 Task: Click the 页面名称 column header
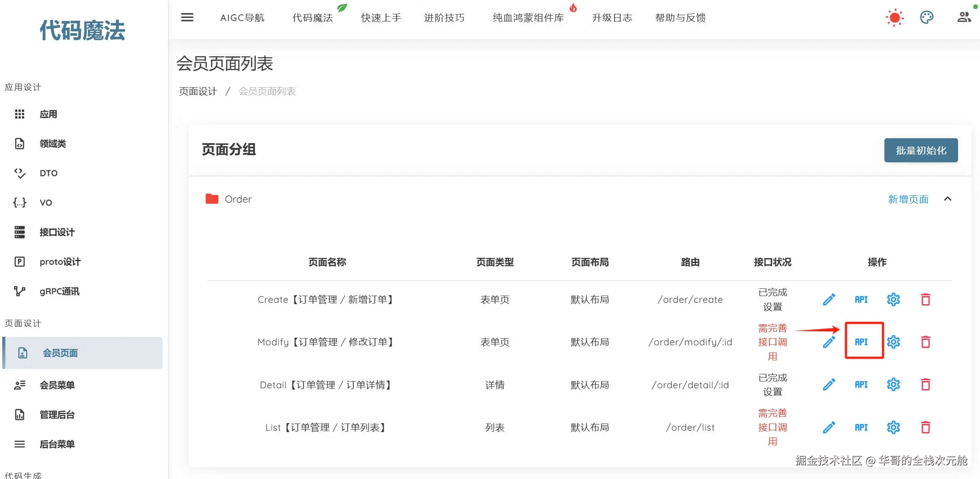[327, 262]
